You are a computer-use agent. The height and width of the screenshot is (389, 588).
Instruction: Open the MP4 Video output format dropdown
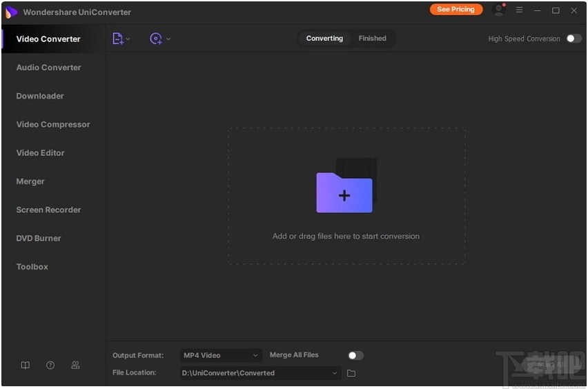tap(221, 355)
